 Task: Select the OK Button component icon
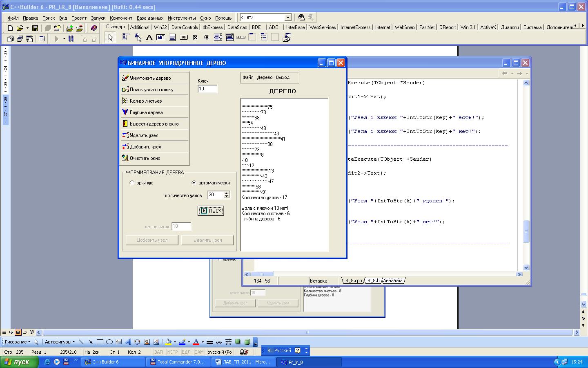[184, 37]
